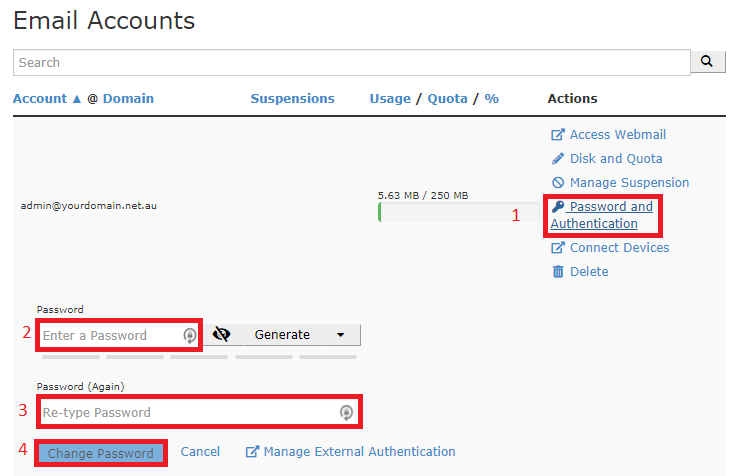Expand the Generate dropdown arrow
This screenshot has width=730, height=476.
pos(341,335)
